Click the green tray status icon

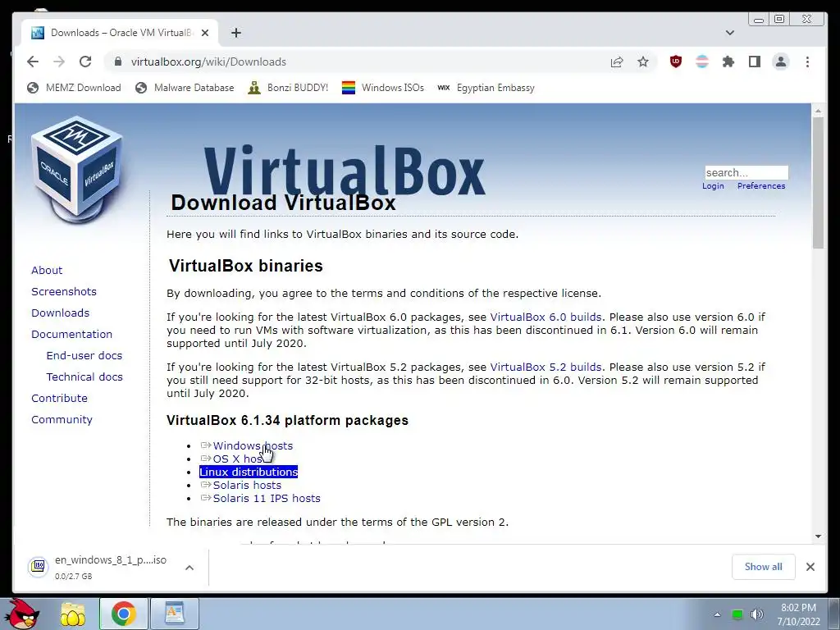(x=737, y=614)
